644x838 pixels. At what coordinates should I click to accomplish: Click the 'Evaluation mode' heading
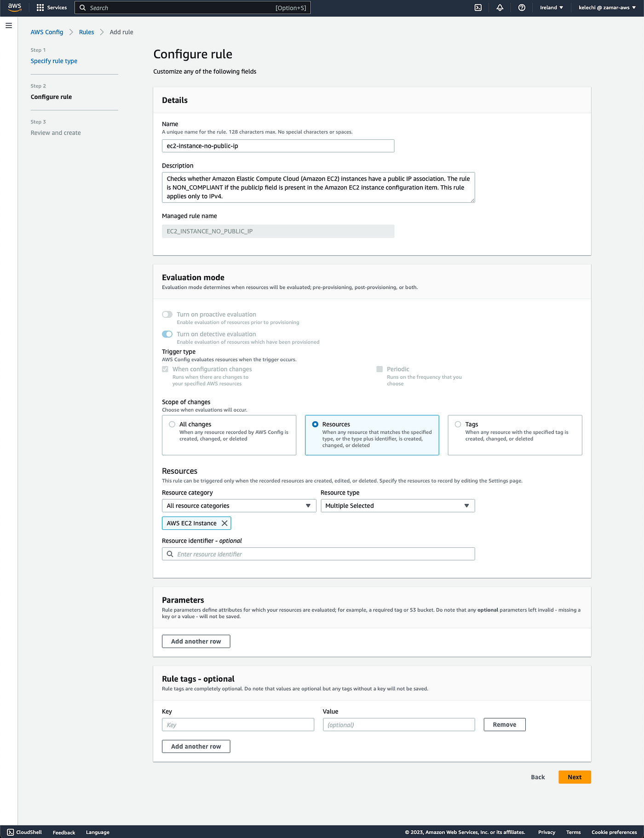tap(193, 278)
